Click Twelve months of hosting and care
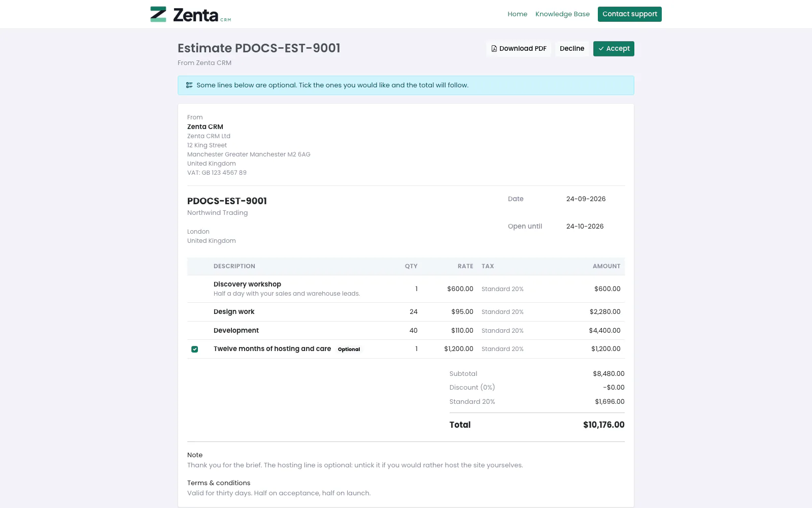 tap(272, 349)
